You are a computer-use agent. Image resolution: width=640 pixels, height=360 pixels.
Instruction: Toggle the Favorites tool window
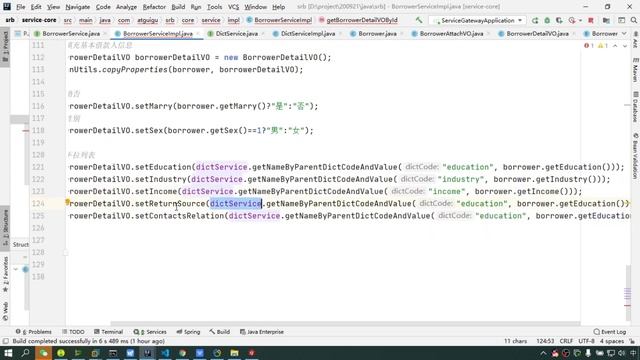5,274
